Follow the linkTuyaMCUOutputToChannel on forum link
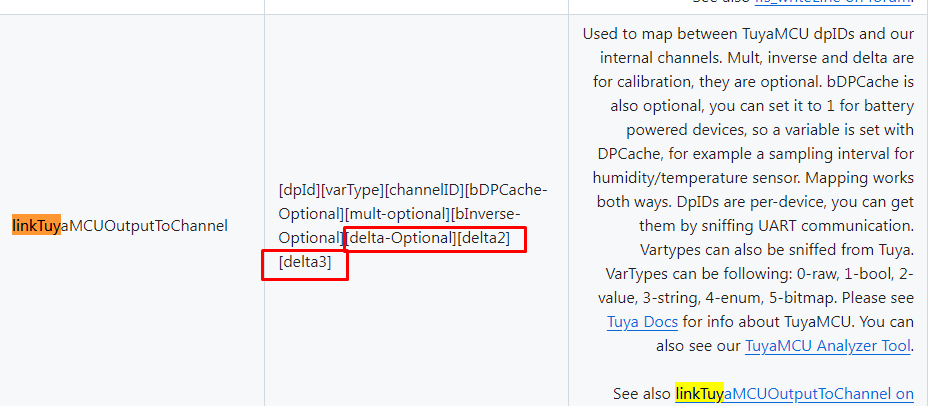This screenshot has height=406, width=942. (795, 394)
